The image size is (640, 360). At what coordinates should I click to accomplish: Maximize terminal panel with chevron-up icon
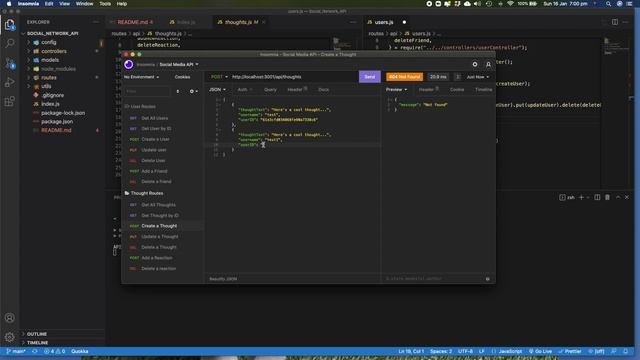pyautogui.click(x=618, y=197)
